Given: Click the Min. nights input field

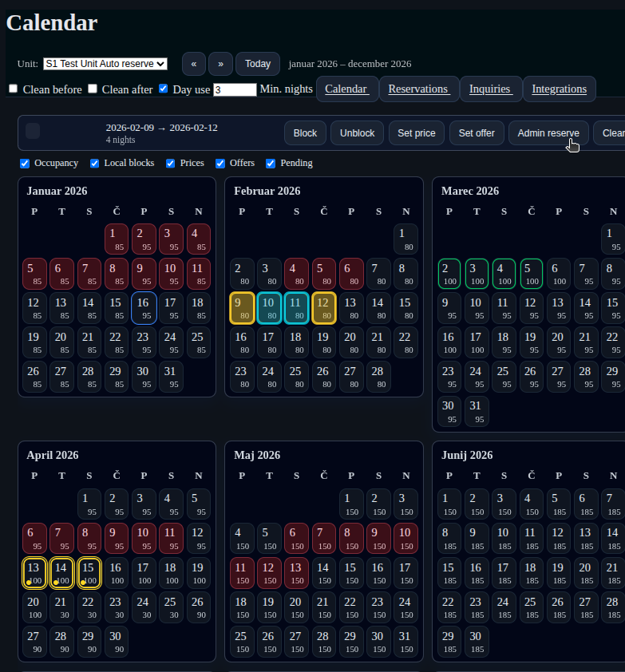Looking at the screenshot, I should (x=235, y=90).
